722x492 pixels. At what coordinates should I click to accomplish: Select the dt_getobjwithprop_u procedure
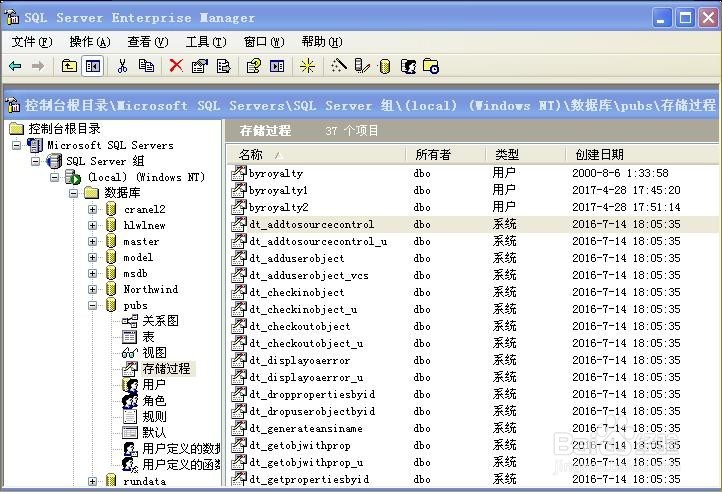[x=306, y=463]
